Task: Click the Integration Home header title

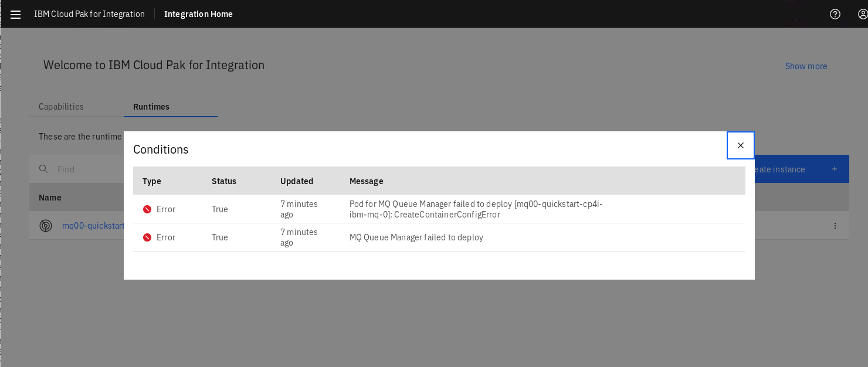Action: point(198,14)
